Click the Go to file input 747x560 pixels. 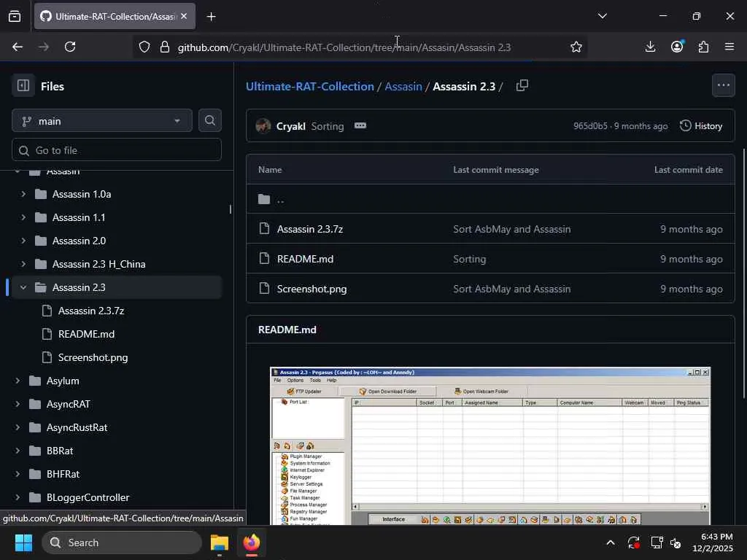click(117, 150)
